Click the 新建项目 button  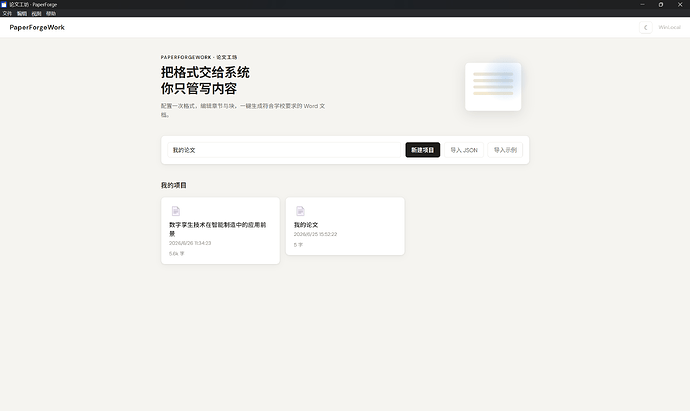click(422, 150)
